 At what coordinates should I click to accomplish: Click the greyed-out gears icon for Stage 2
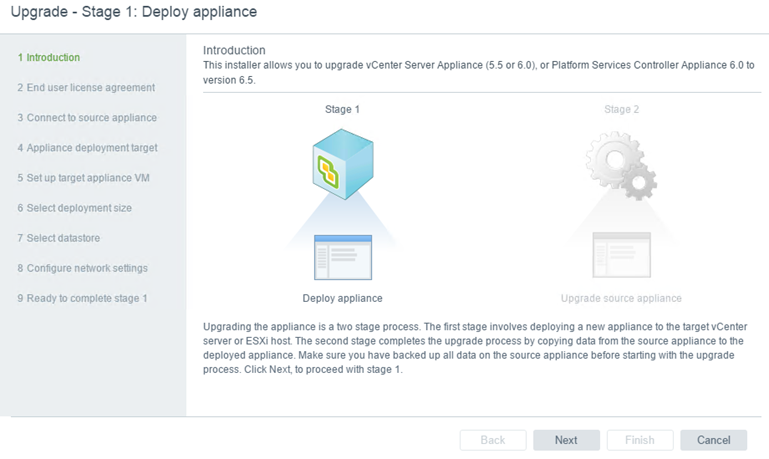(x=621, y=165)
